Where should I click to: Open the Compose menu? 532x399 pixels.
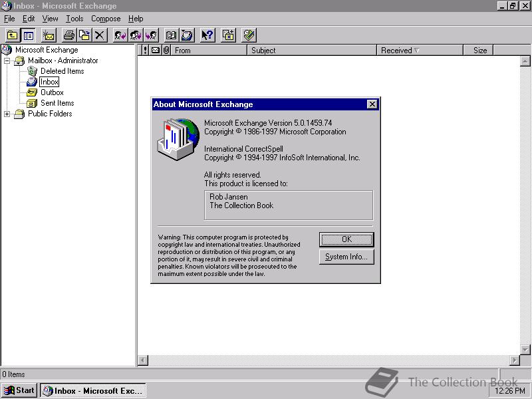[106, 19]
